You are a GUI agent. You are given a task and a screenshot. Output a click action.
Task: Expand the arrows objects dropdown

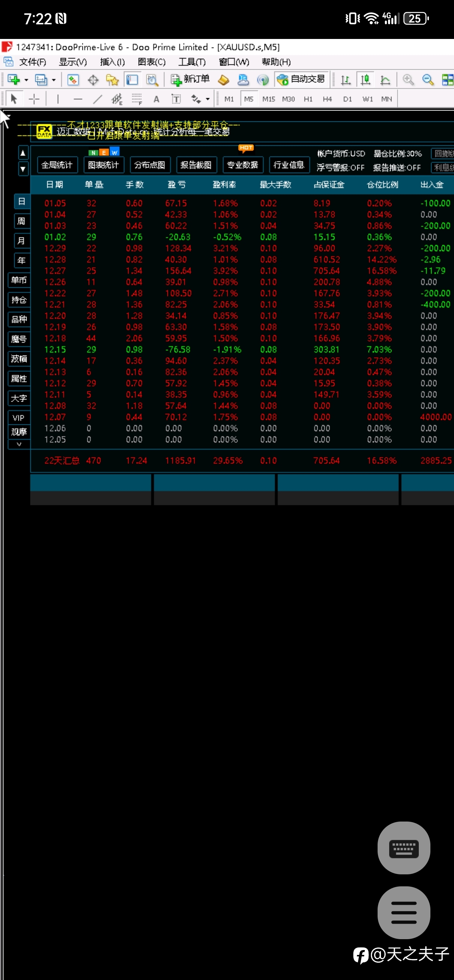[208, 99]
